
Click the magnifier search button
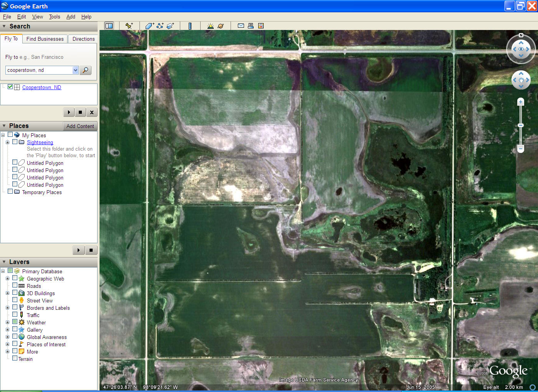[85, 70]
